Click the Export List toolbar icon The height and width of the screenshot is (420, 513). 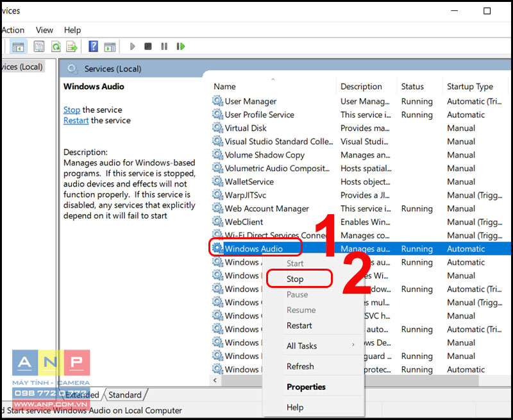pos(72,47)
